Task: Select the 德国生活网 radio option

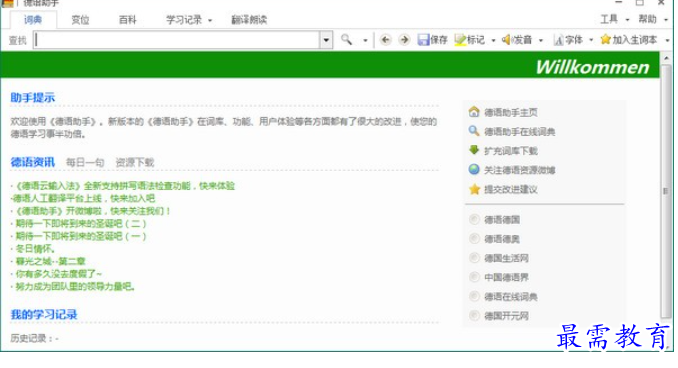Action: tap(474, 258)
